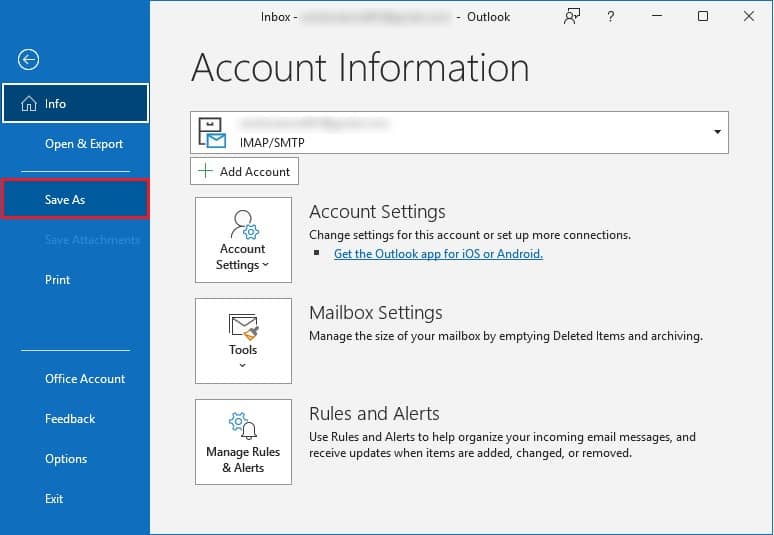The width and height of the screenshot is (774, 535).
Task: Click the Account Settings heading text
Action: point(377,212)
